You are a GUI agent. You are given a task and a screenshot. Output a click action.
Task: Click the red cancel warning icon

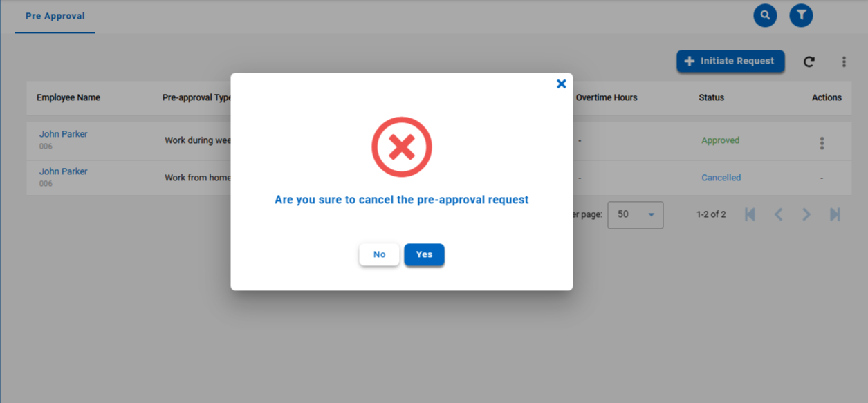(401, 147)
